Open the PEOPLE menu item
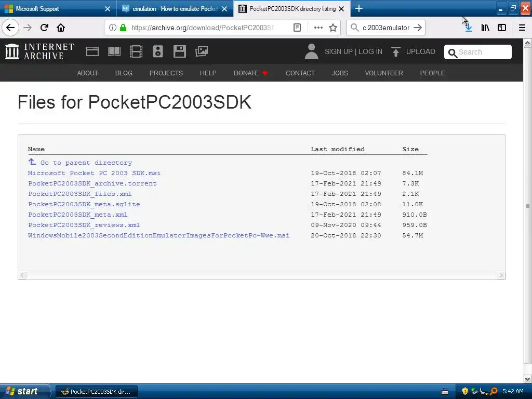The image size is (532, 399). [x=433, y=73]
